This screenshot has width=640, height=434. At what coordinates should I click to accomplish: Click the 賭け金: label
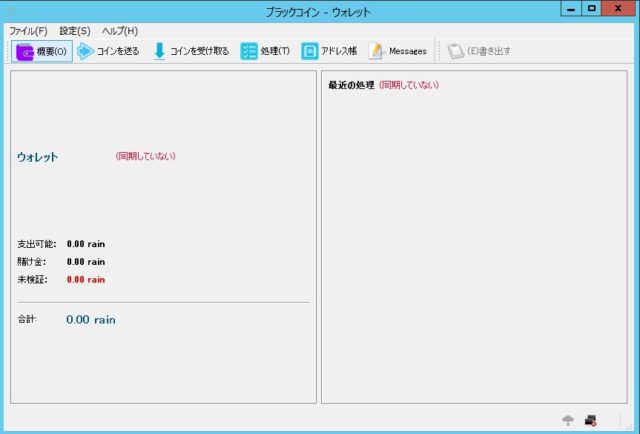coord(32,262)
